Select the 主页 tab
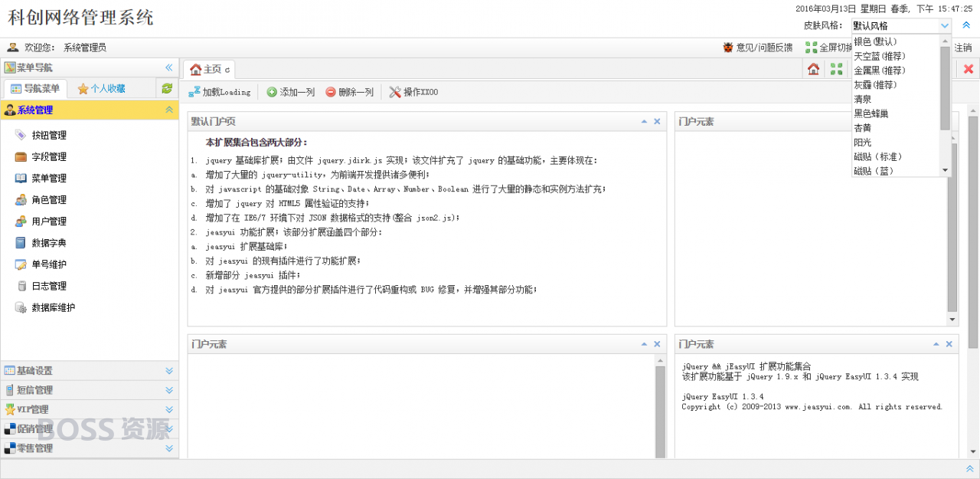Image resolution: width=980 pixels, height=479 pixels. click(x=209, y=70)
